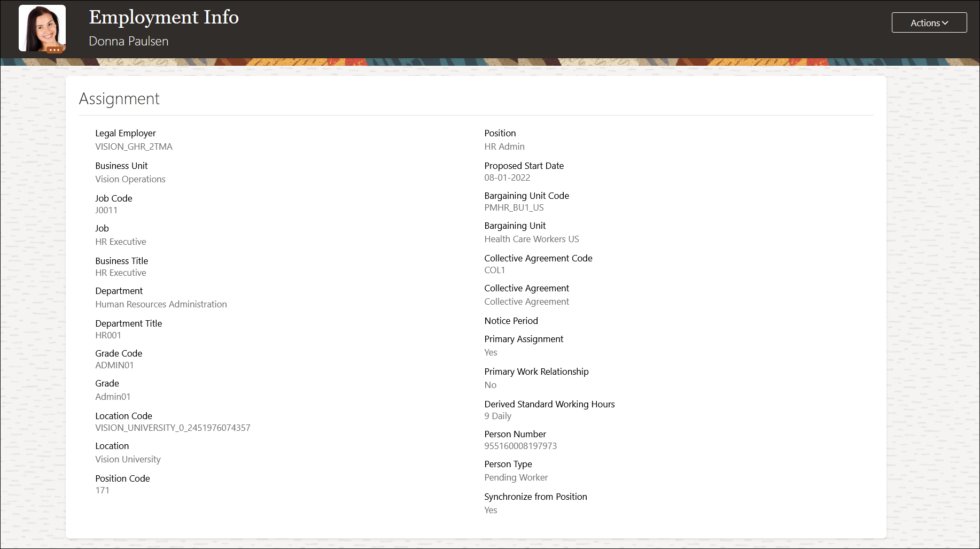
Task: Click the Primary Assignment label
Action: (524, 339)
